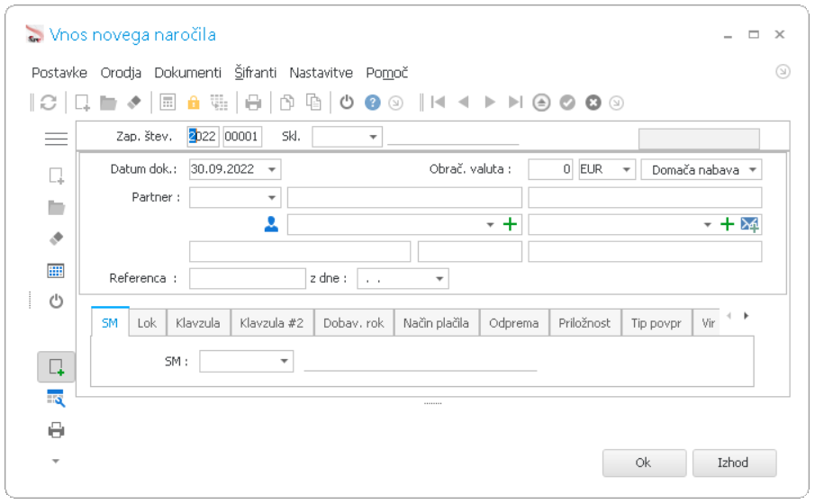The image size is (815, 504).
Task: Open the Šifranti menu
Action: point(255,73)
